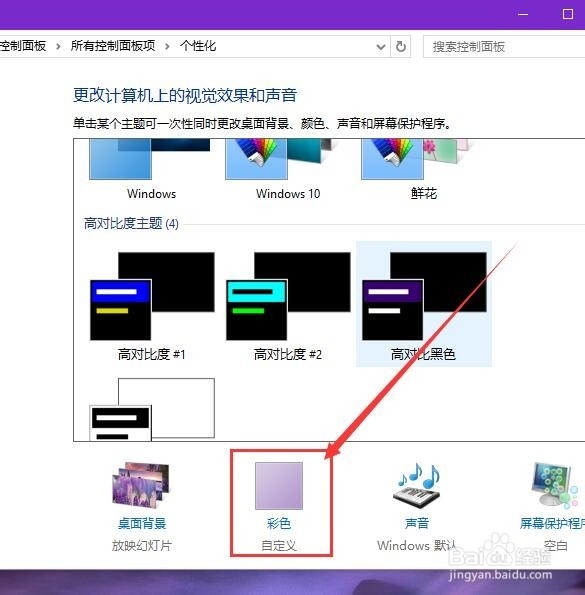This screenshot has width=585, height=595.
Task: Click the Windows 10 theme name label
Action: pos(288,194)
